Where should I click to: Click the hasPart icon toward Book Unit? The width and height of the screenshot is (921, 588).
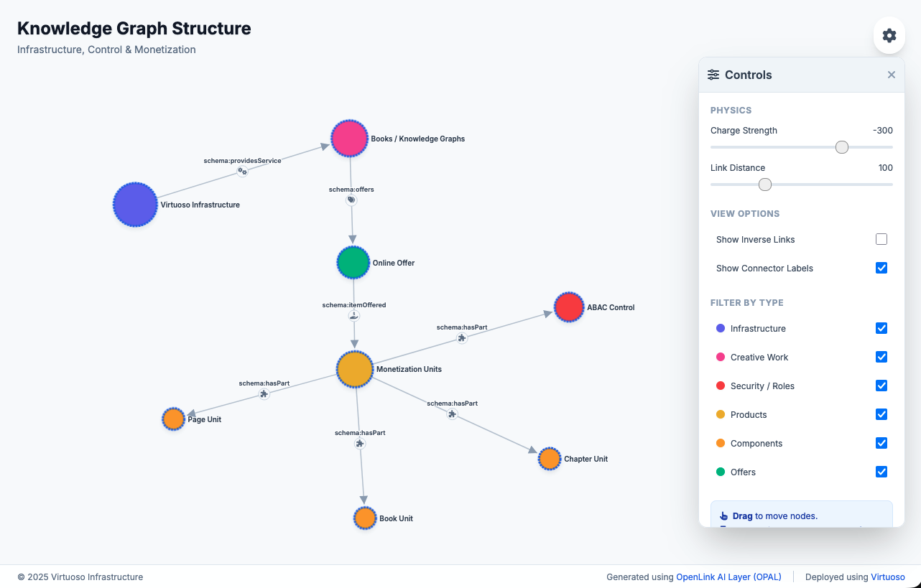(360, 444)
